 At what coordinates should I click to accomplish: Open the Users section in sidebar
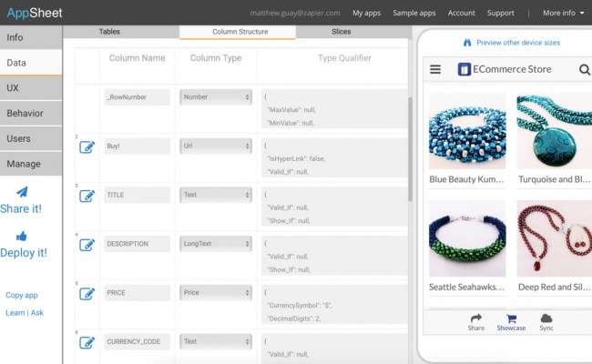(x=31, y=138)
